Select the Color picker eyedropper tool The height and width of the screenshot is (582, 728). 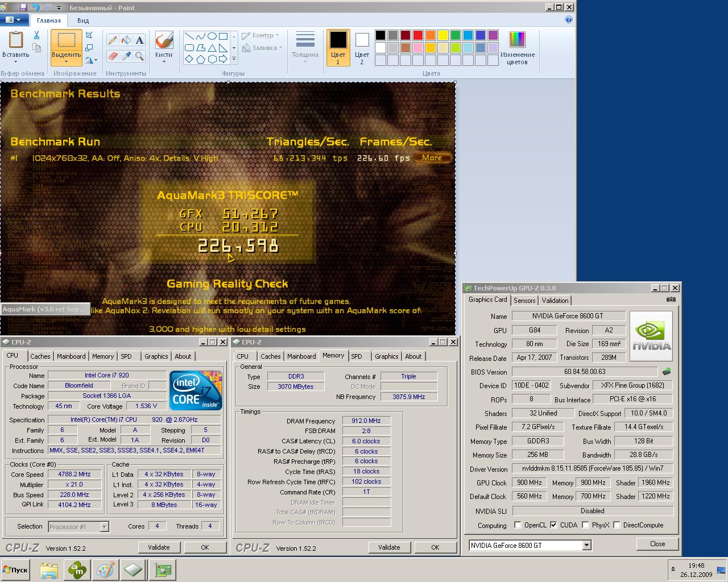(x=126, y=56)
